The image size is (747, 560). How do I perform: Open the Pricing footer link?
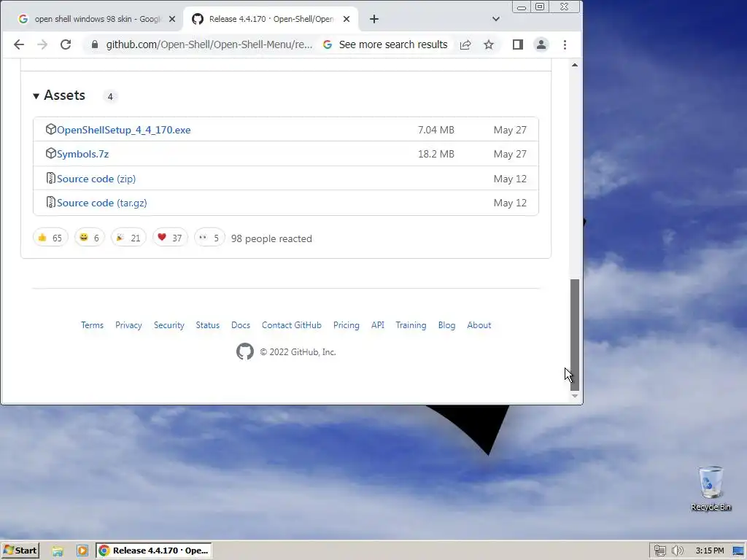[x=347, y=325]
